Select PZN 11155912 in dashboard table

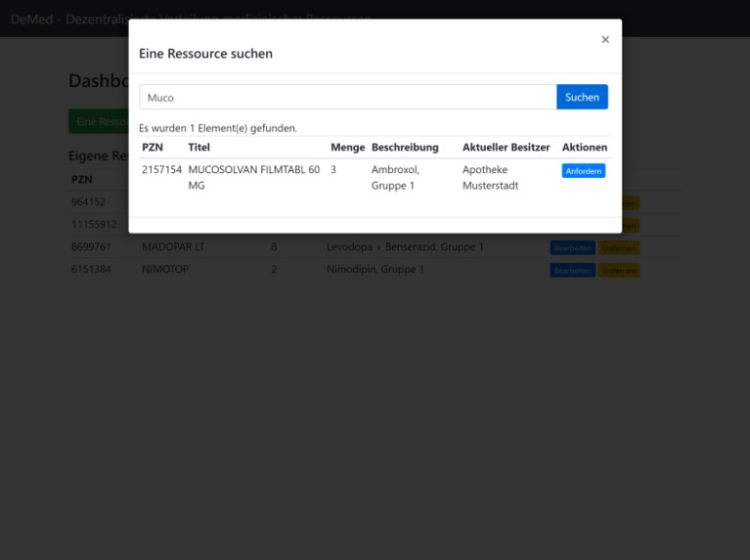94,224
